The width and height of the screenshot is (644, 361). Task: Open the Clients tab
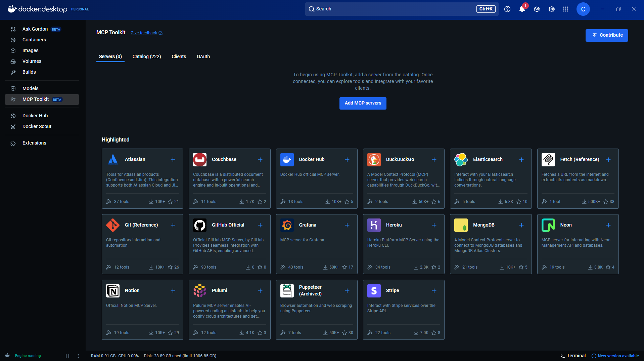(x=179, y=56)
